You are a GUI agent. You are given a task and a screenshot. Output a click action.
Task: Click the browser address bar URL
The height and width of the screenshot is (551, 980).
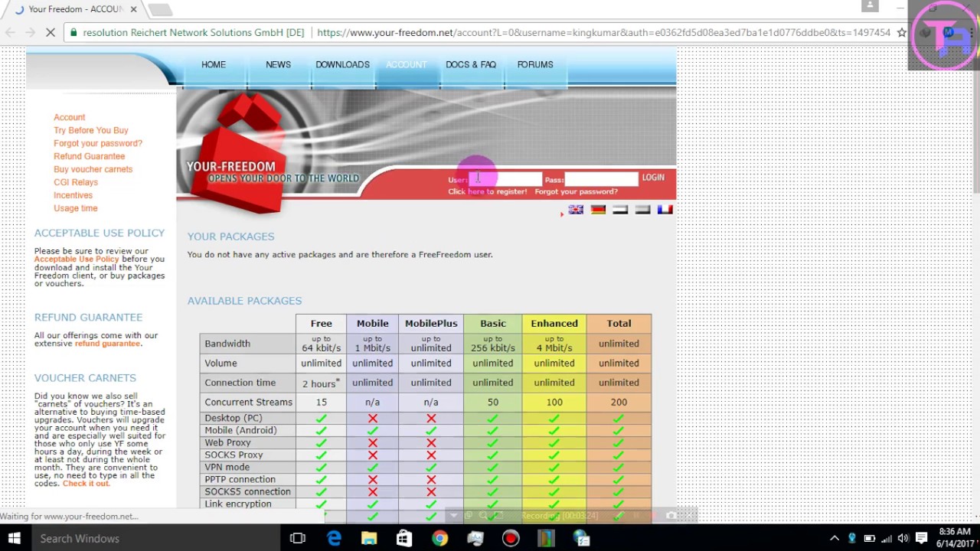click(x=603, y=33)
